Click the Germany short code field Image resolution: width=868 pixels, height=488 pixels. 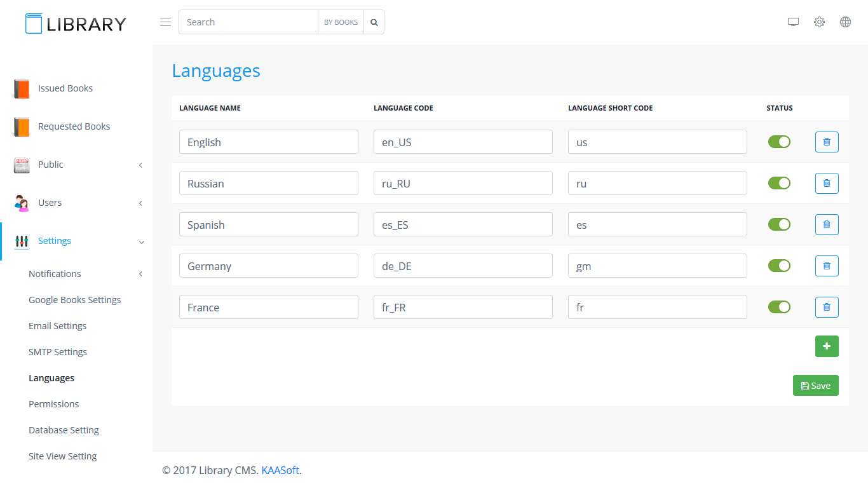[657, 266]
